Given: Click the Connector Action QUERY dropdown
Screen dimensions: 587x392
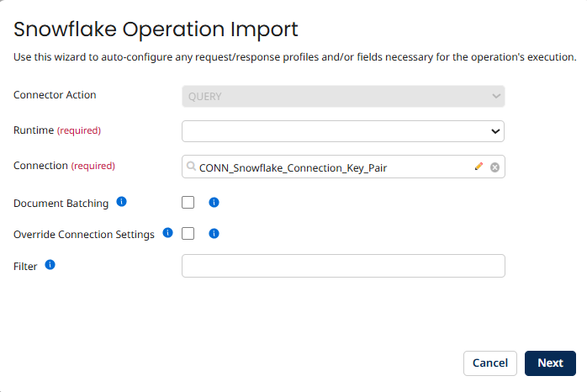Looking at the screenshot, I should pyautogui.click(x=343, y=96).
